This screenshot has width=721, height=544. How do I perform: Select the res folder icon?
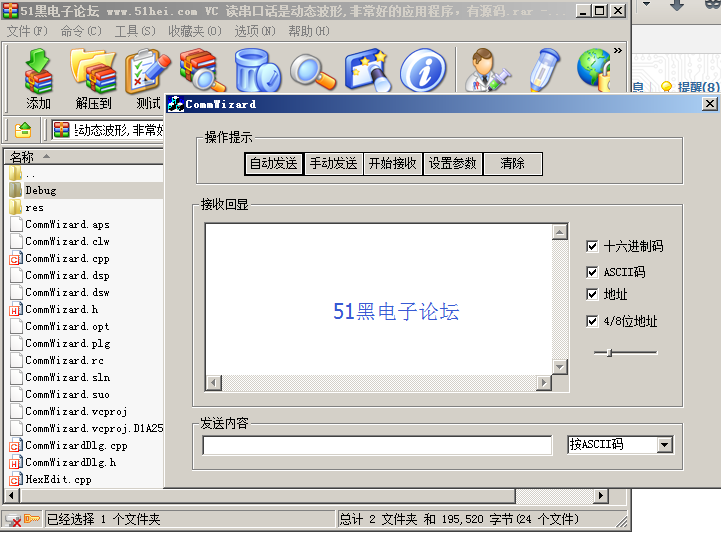coord(16,207)
